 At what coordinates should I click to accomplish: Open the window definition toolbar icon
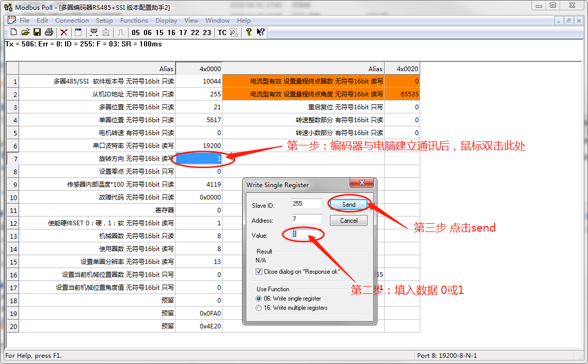click(78, 32)
